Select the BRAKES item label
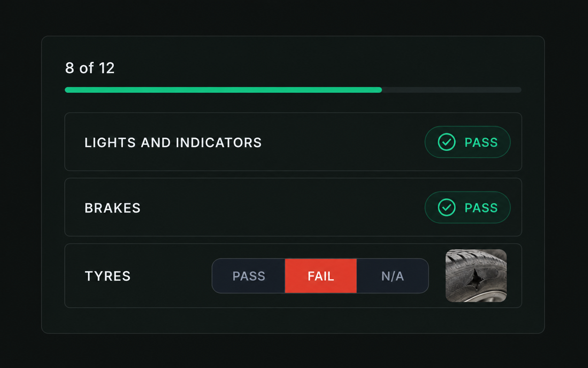The image size is (588, 368). [113, 208]
